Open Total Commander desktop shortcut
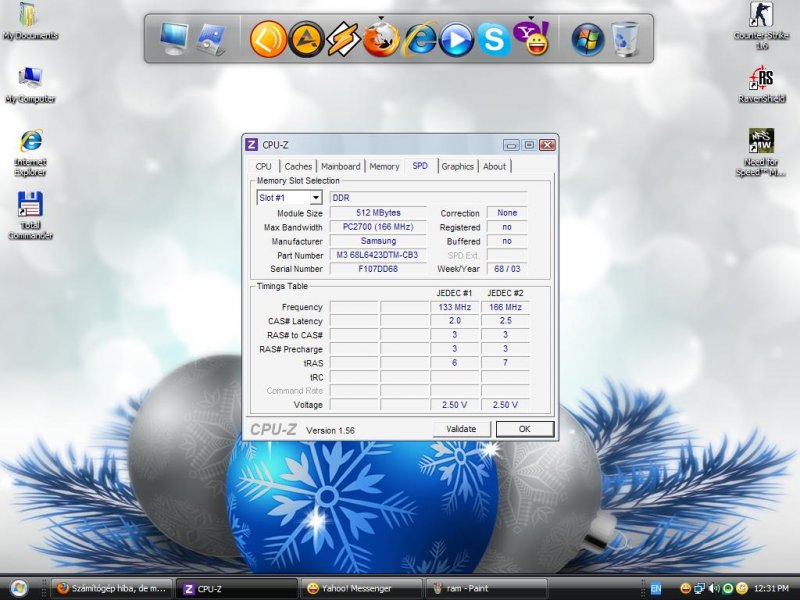800x600 pixels. pos(30,215)
